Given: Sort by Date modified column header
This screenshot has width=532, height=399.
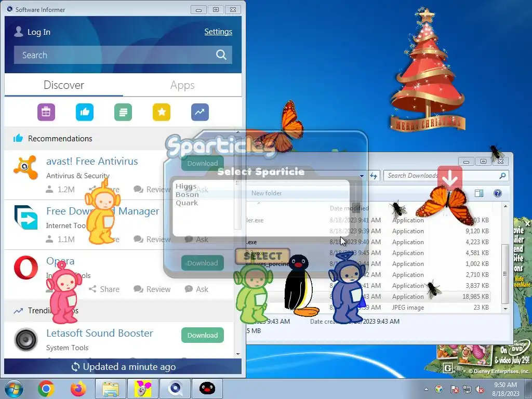Looking at the screenshot, I should [x=349, y=208].
